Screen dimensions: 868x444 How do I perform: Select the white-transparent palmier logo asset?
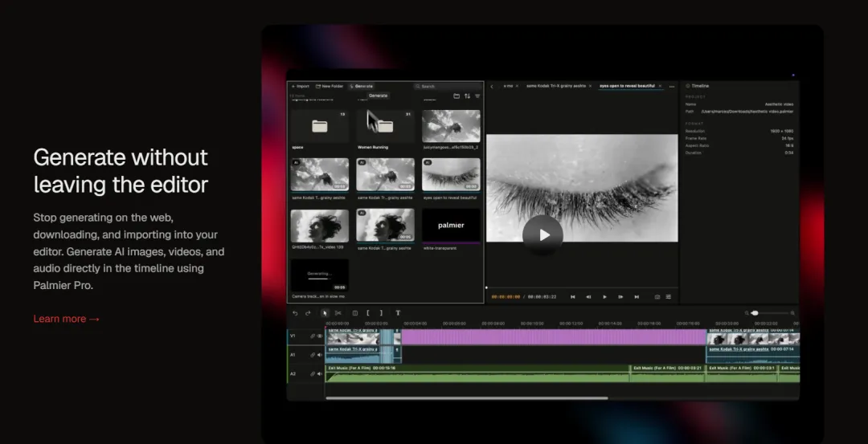(451, 225)
